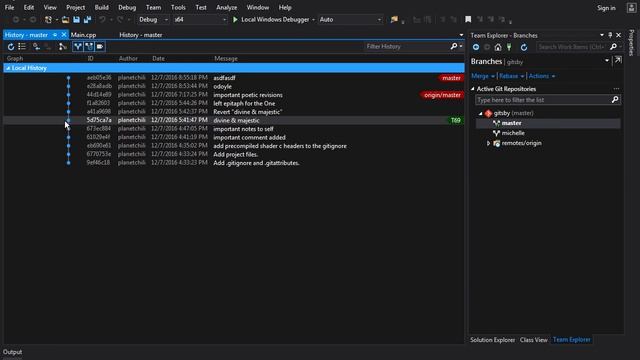Click the filter list magnifier in repositories
This screenshot has height=360, width=640.
615,100
